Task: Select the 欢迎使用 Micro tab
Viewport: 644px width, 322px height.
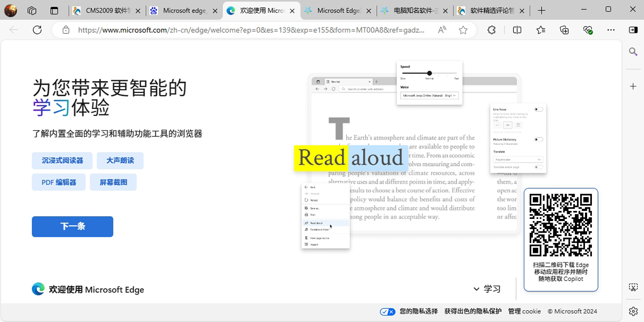Action: (261, 11)
